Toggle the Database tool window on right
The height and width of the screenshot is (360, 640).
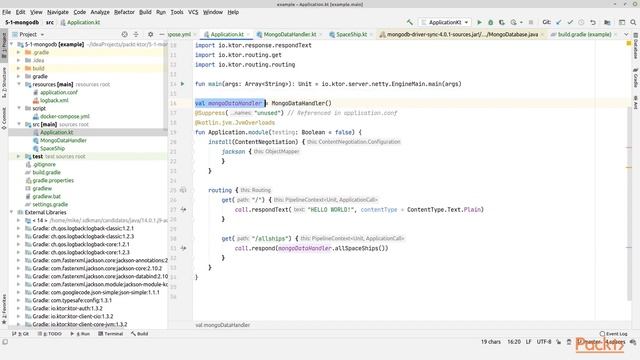pyautogui.click(x=636, y=46)
